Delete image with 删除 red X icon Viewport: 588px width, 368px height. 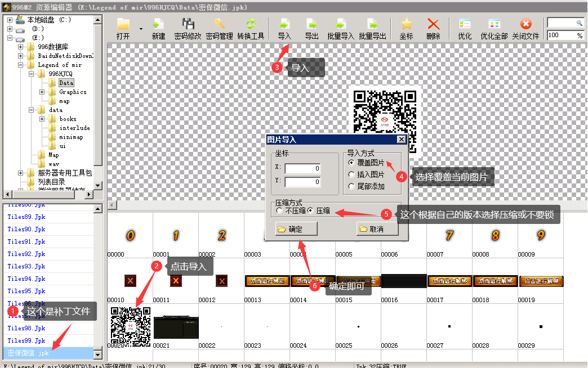click(x=433, y=29)
